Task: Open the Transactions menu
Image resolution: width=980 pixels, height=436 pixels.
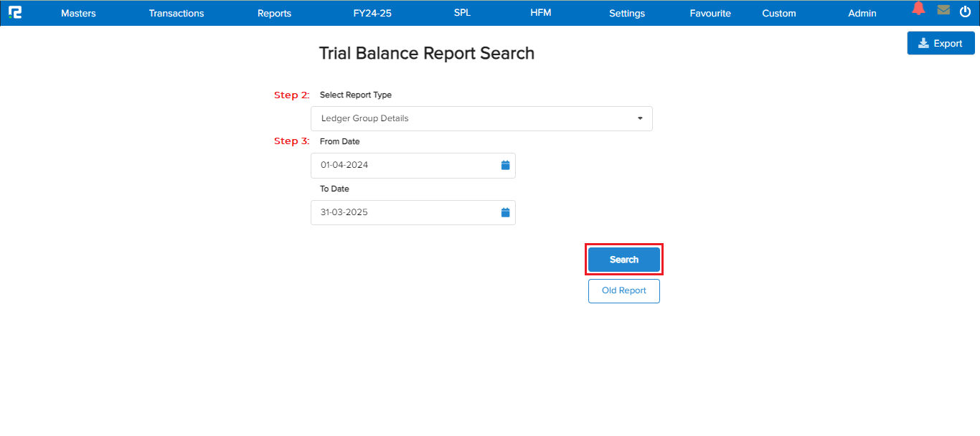Action: pos(176,13)
